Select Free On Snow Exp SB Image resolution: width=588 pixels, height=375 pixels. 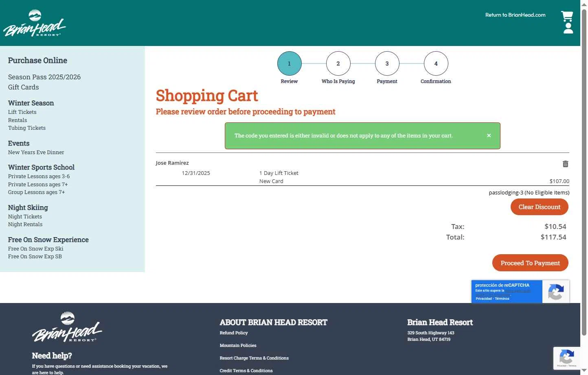35,256
